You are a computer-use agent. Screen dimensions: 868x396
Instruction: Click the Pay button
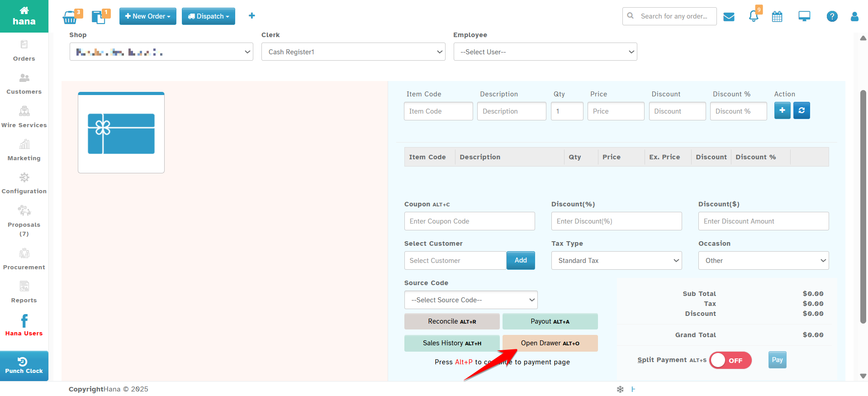[777, 360]
